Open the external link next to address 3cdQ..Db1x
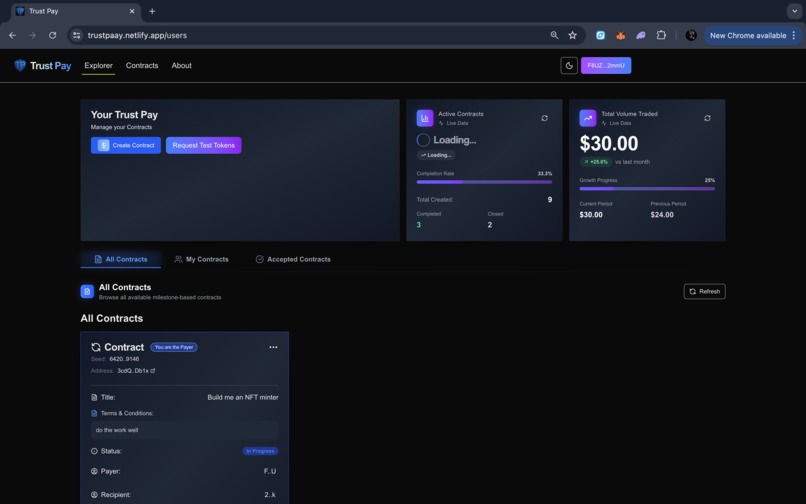The image size is (806, 504). 153,370
